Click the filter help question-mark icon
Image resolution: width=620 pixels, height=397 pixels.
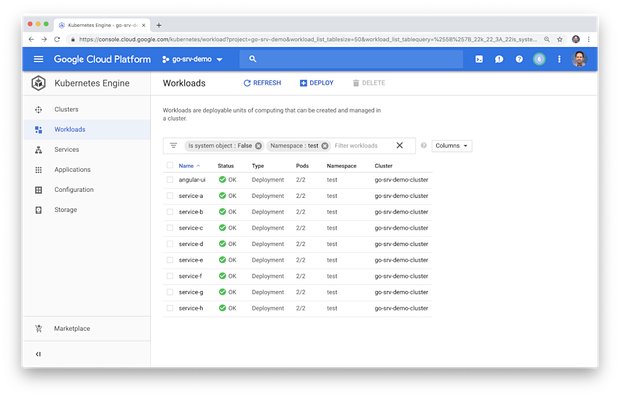click(423, 146)
